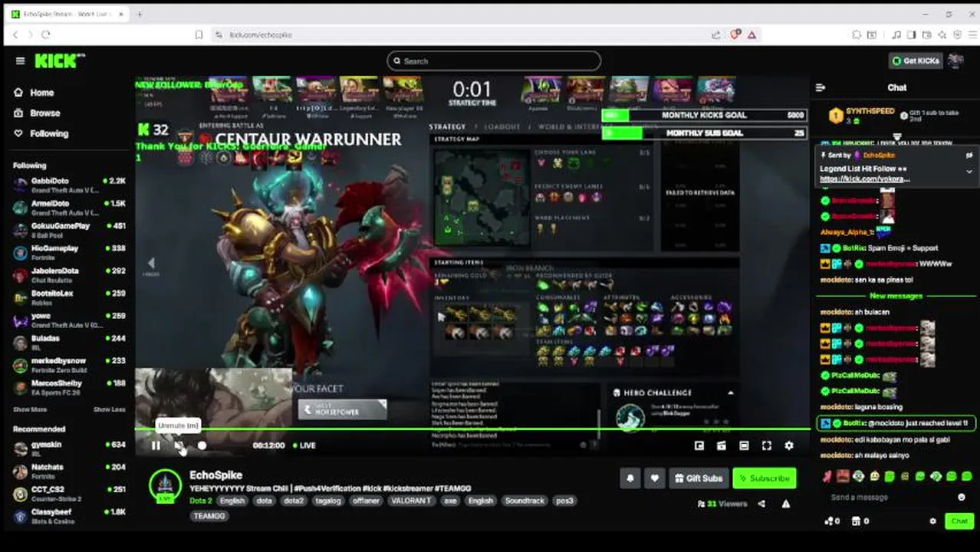Viewport: 980px width, 552px height.
Task: Collapse the list with Show Less
Action: [109, 409]
